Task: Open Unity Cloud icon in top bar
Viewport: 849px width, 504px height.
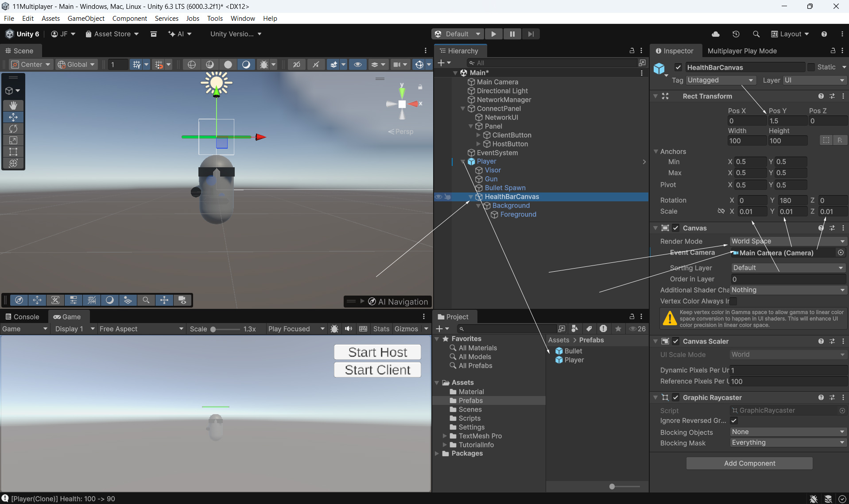Action: click(715, 34)
